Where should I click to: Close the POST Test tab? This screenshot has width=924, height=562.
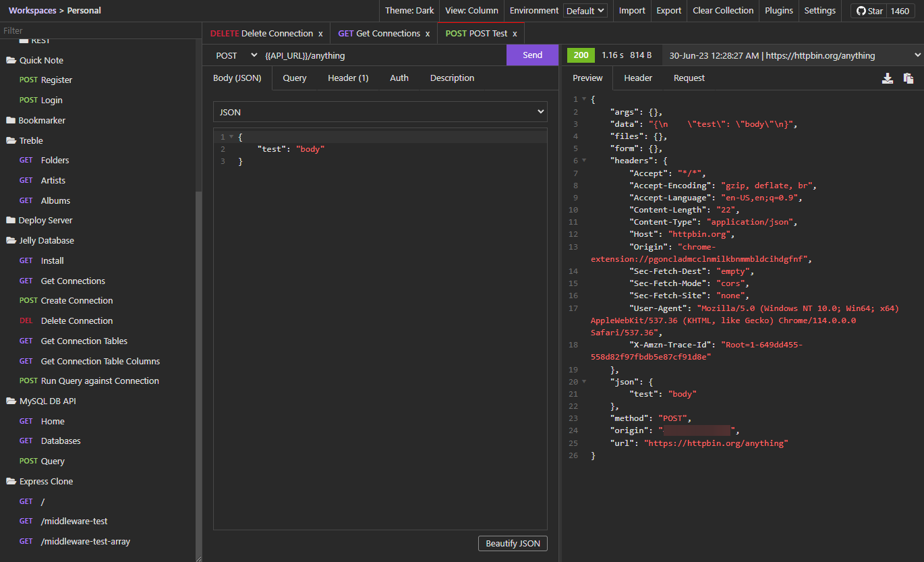[x=515, y=34]
